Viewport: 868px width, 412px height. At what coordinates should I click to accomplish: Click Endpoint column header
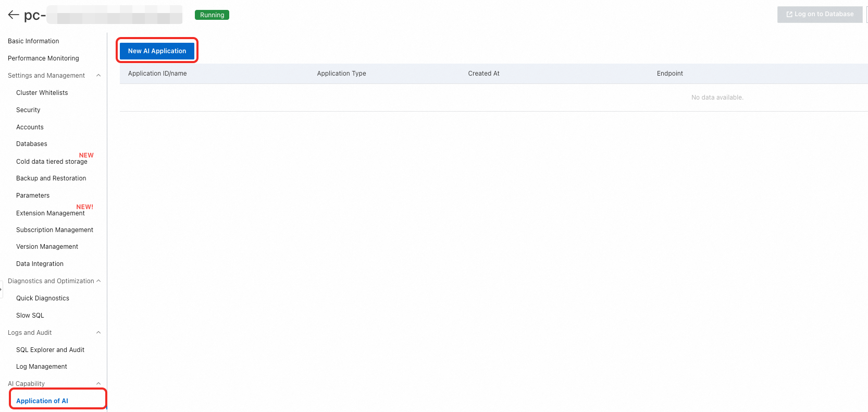(x=669, y=74)
